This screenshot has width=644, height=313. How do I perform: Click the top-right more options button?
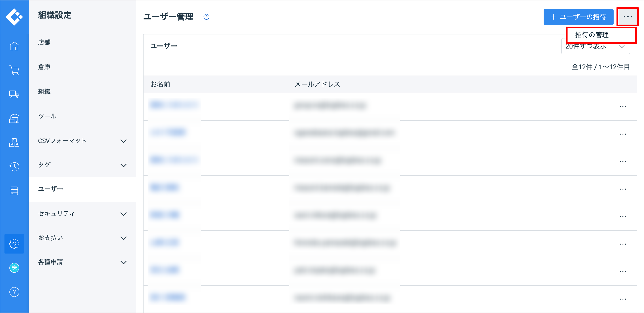(x=627, y=17)
